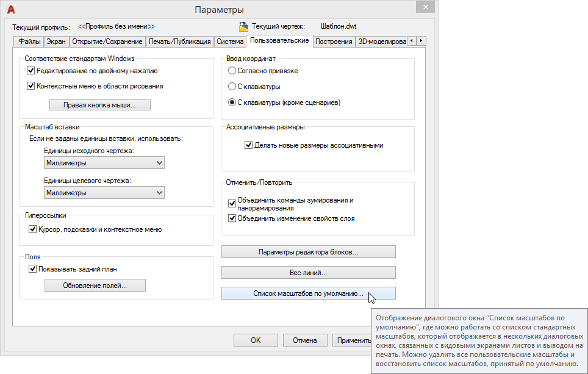Choose the С клавиатуры radio option

tap(232, 87)
